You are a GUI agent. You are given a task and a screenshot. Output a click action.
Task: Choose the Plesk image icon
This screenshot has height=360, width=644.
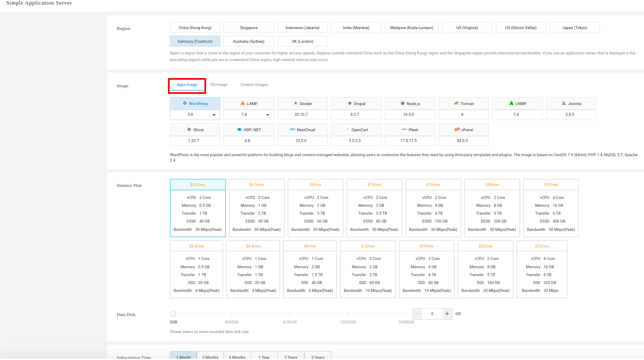pyautogui.click(x=404, y=130)
